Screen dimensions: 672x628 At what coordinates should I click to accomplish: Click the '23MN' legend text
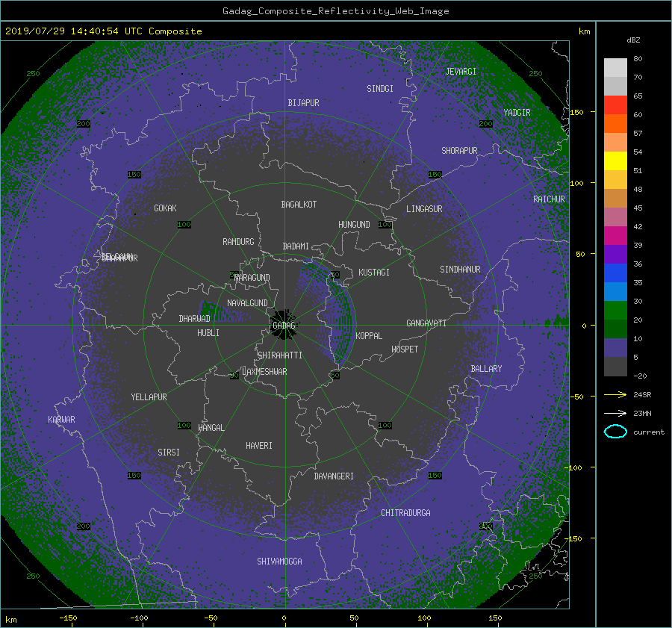642,413
